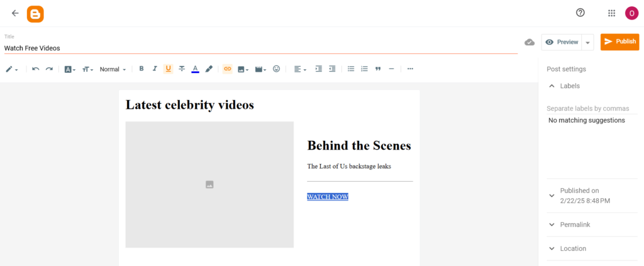Click the help question mark icon
Image resolution: width=644 pixels, height=266 pixels.
[580, 13]
